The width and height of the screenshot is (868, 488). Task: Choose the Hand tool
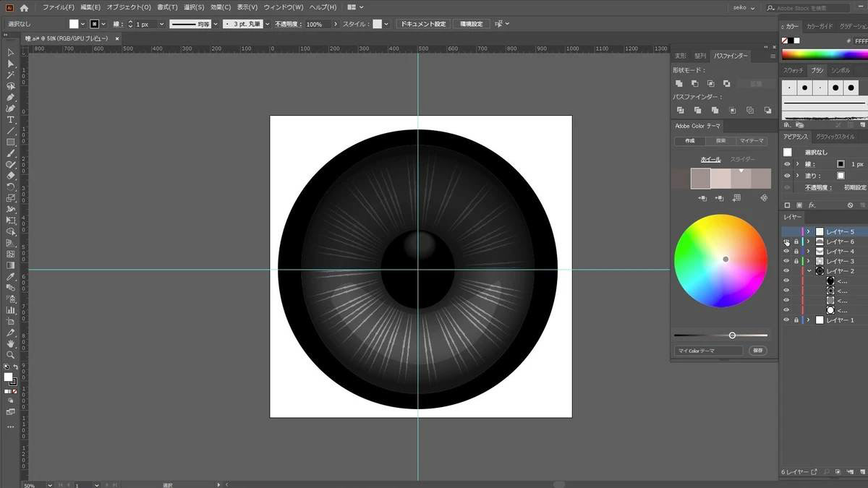click(x=10, y=344)
